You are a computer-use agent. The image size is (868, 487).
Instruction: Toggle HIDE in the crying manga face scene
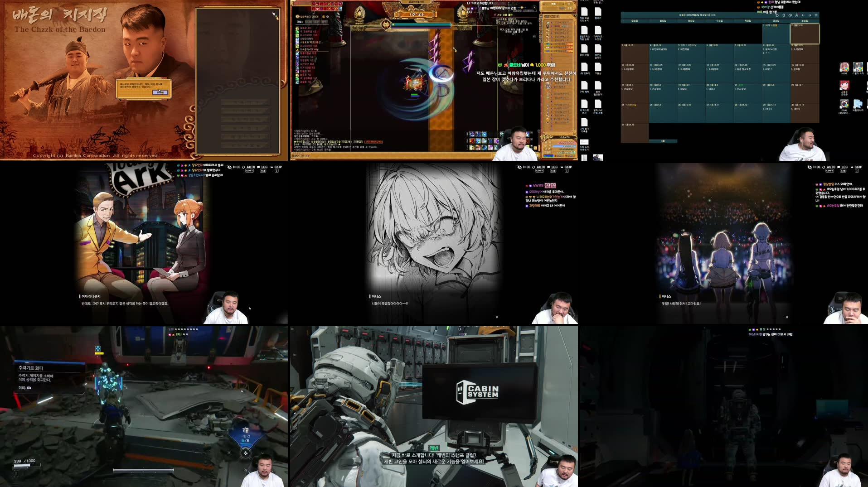pyautogui.click(x=524, y=167)
